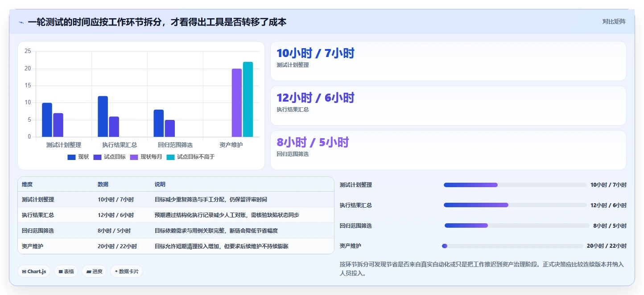Click the 数据卡片 chip
Screen dimensions: 644x295
click(127, 271)
